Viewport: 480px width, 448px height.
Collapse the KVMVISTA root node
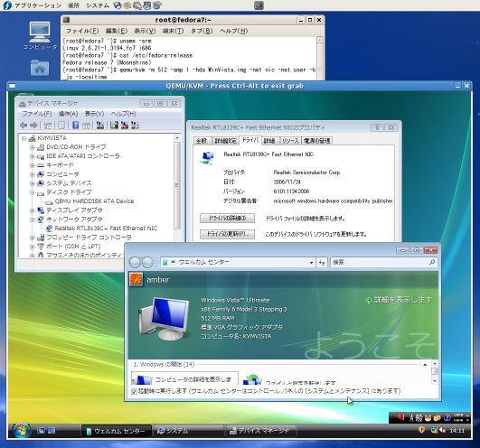point(24,138)
